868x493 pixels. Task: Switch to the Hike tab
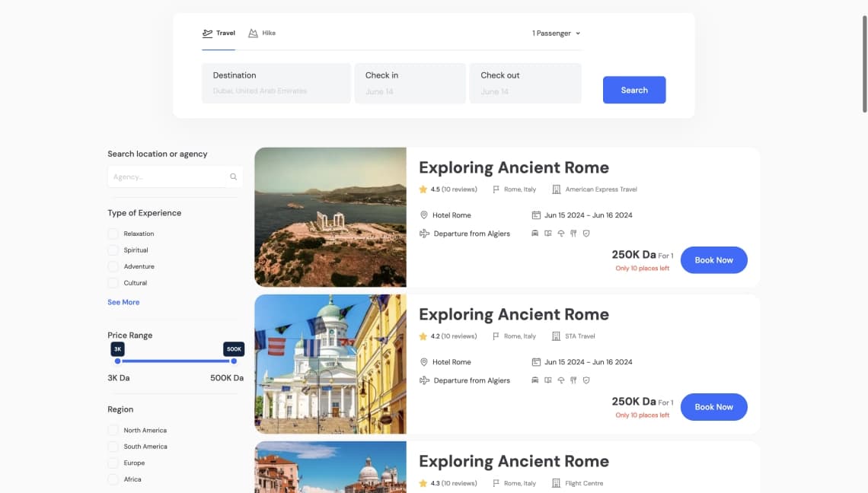coord(262,33)
